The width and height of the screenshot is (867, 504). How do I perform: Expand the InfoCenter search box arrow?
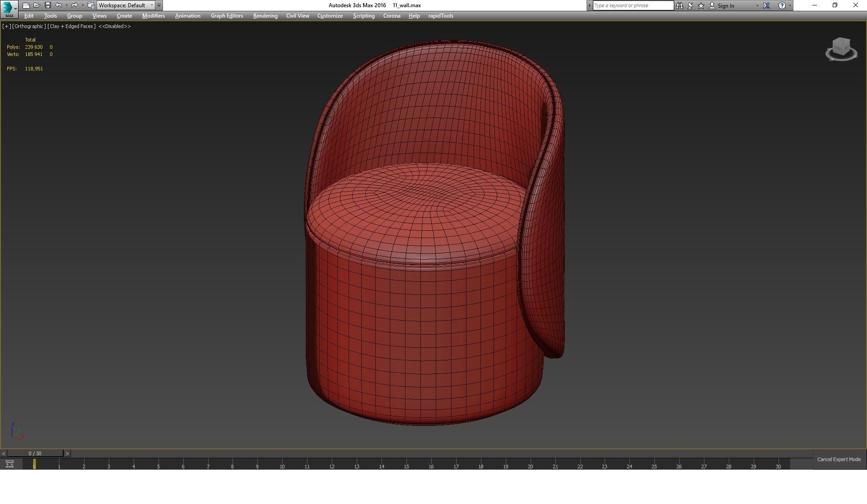pyautogui.click(x=589, y=5)
